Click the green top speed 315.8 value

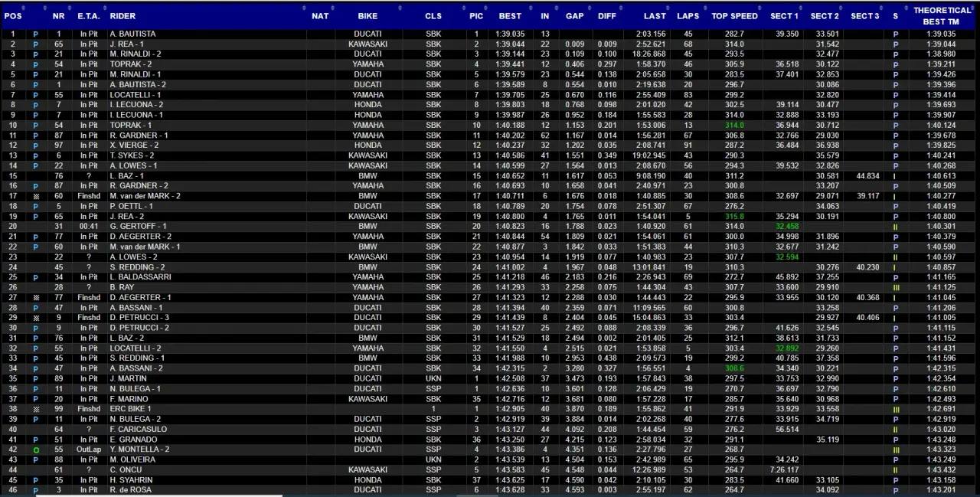[x=734, y=217]
